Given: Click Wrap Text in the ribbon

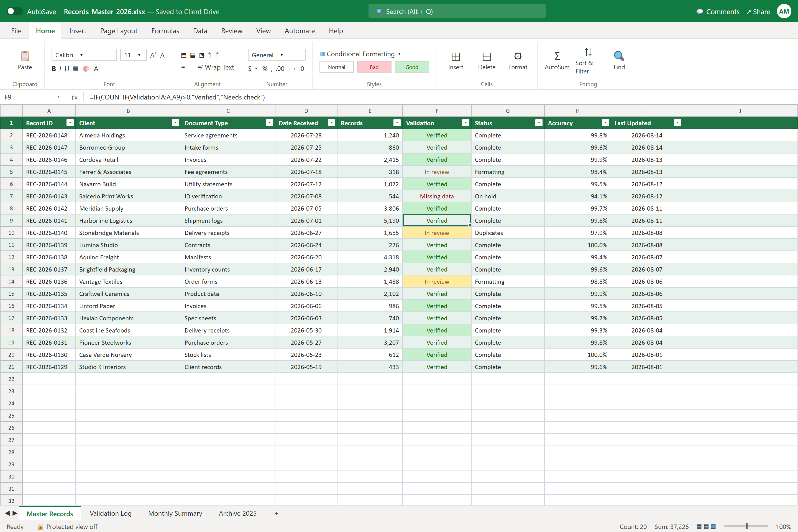Looking at the screenshot, I should (x=216, y=67).
